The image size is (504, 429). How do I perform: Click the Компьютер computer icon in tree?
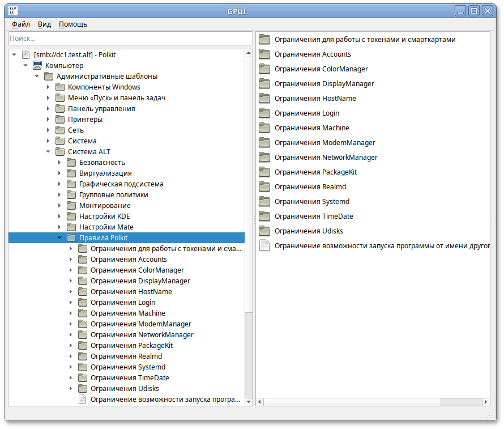point(37,66)
